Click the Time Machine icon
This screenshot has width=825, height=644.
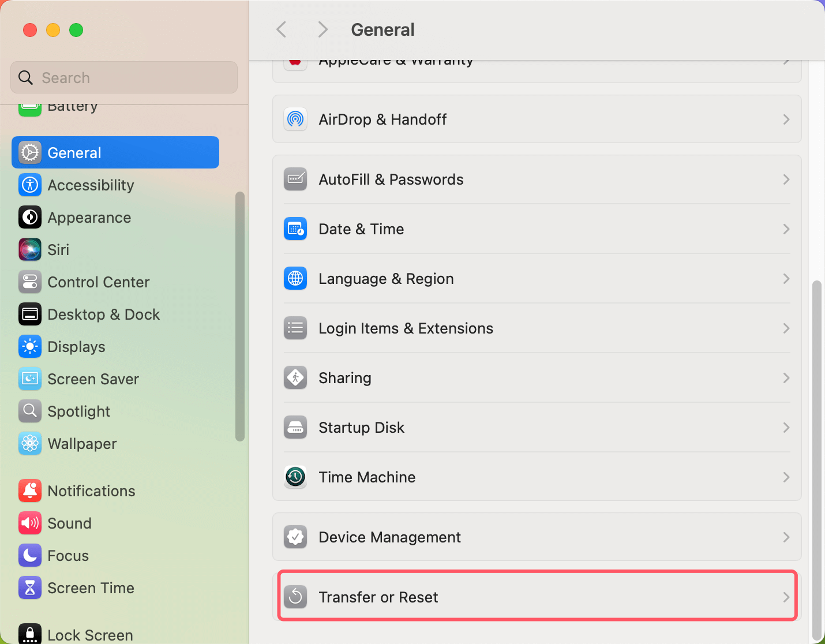(x=295, y=477)
